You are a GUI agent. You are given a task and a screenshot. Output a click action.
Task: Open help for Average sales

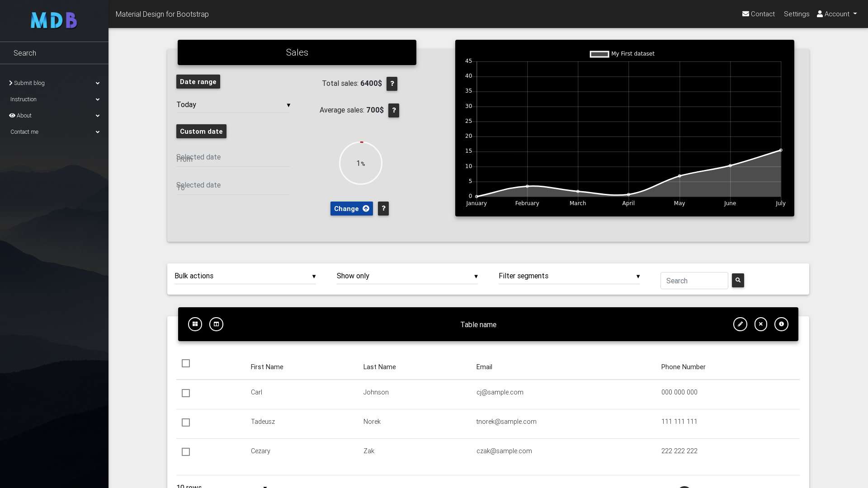[x=394, y=110]
